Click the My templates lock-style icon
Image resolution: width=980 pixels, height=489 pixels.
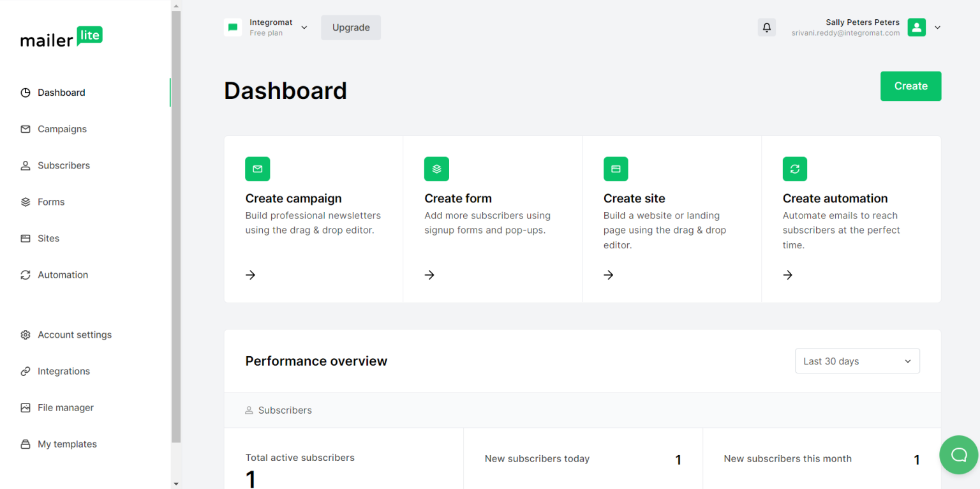25,444
